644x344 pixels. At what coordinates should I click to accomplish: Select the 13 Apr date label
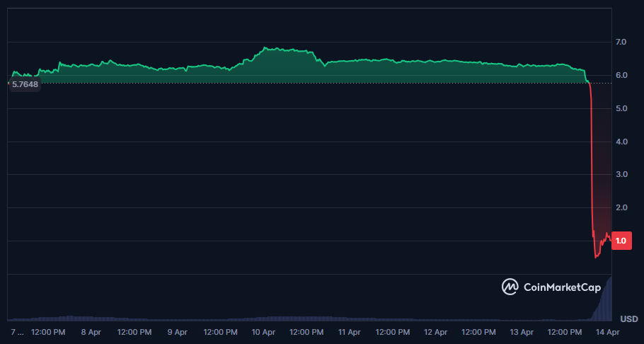(x=522, y=331)
